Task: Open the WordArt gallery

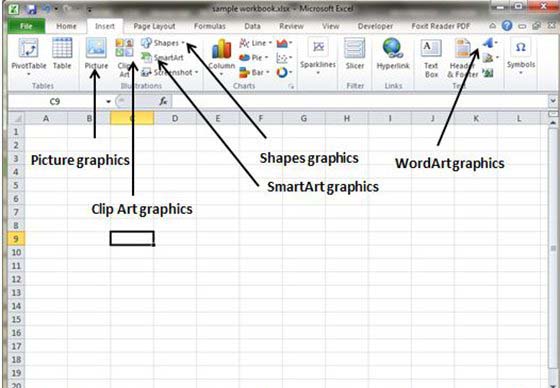Action: coord(490,43)
